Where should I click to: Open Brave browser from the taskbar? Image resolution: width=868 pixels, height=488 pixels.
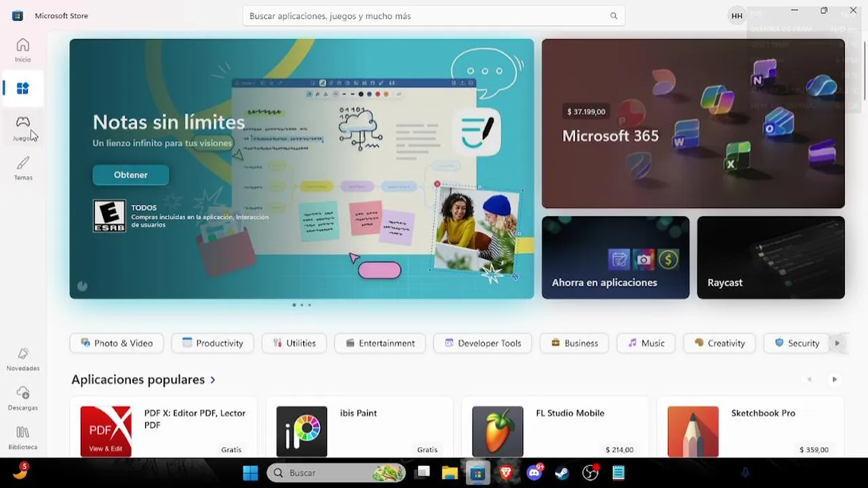(x=506, y=472)
